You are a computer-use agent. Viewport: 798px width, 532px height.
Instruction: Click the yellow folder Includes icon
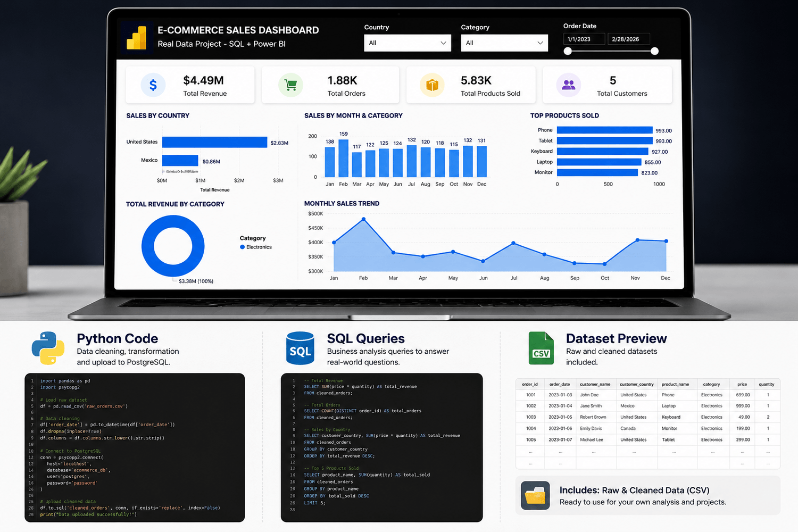tap(535, 496)
